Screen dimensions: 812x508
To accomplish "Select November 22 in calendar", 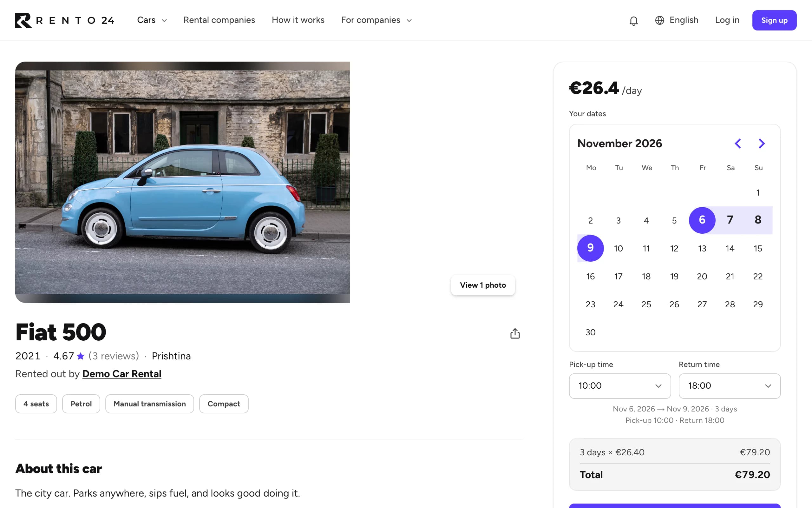I will tap(758, 276).
